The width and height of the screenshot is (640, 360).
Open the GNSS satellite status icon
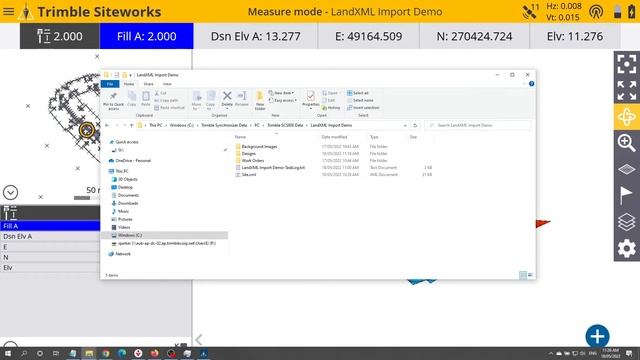click(x=531, y=11)
